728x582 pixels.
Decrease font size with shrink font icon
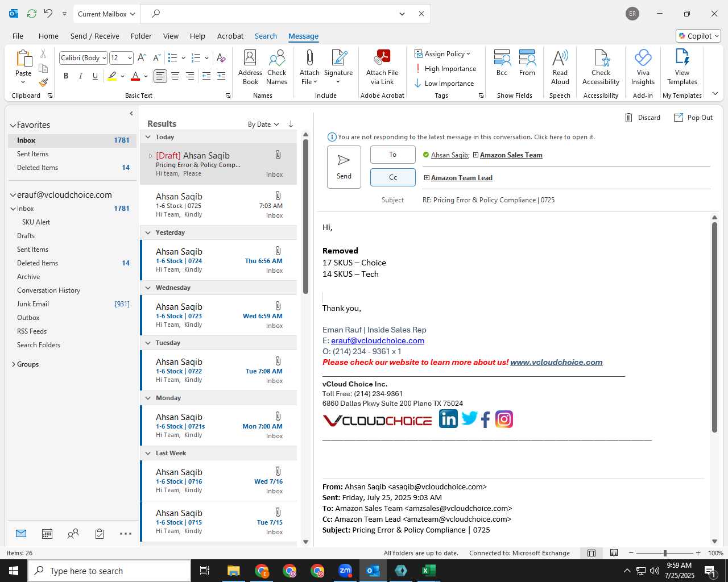coord(156,58)
